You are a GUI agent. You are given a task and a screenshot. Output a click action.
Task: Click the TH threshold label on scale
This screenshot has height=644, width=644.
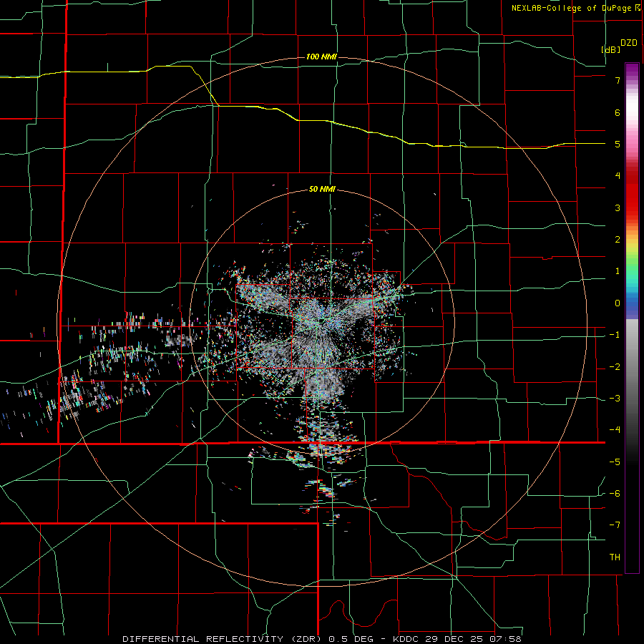click(615, 557)
